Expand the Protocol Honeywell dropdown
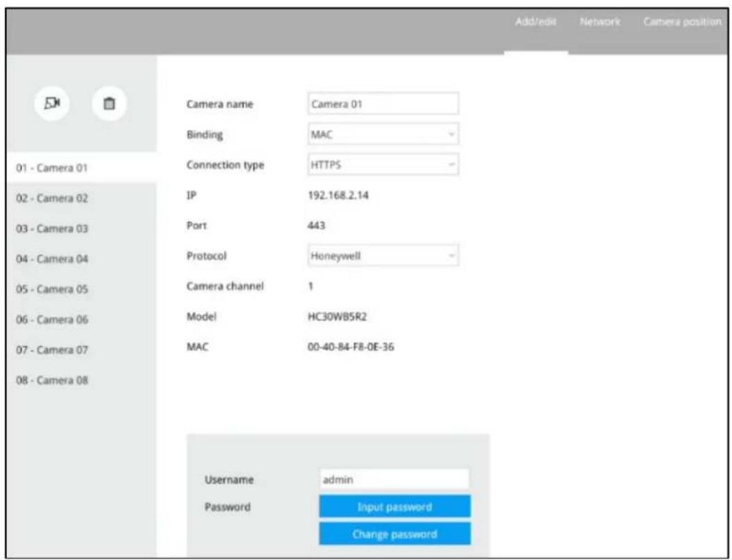Screen dimensions: 732x560 pos(383,256)
